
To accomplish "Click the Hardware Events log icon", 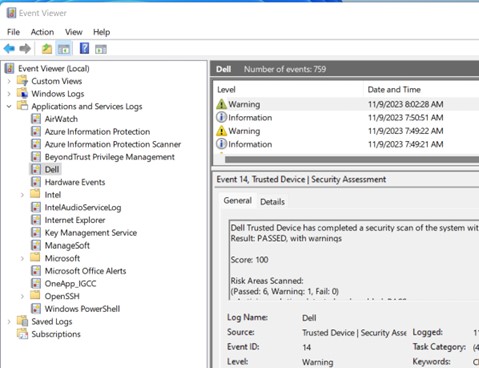I will point(36,182).
